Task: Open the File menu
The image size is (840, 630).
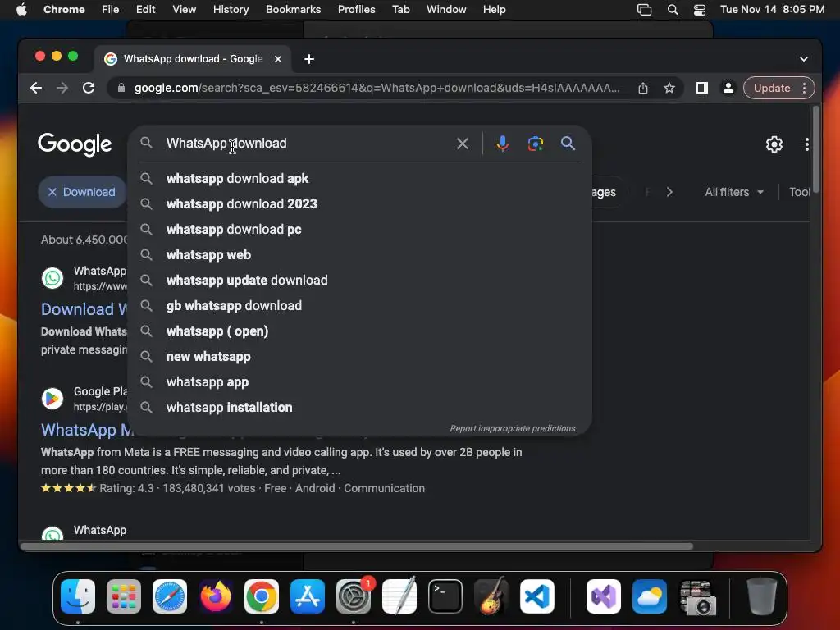Action: tap(111, 10)
